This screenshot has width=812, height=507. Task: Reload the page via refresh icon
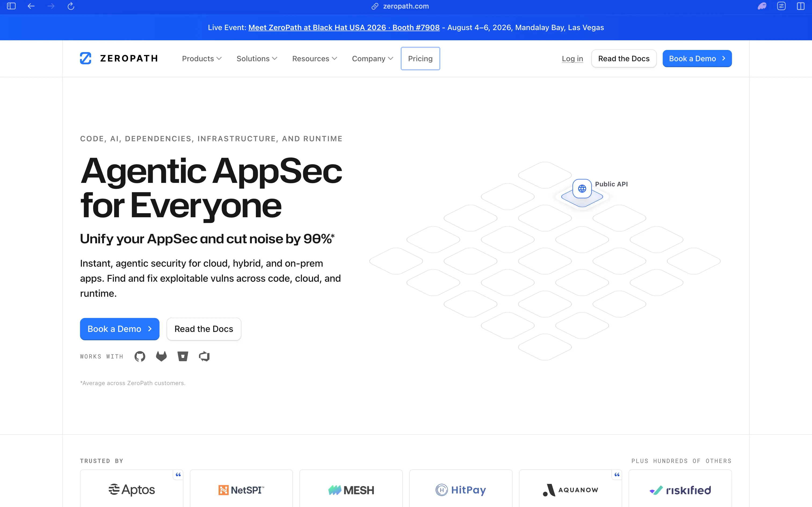[71, 6]
